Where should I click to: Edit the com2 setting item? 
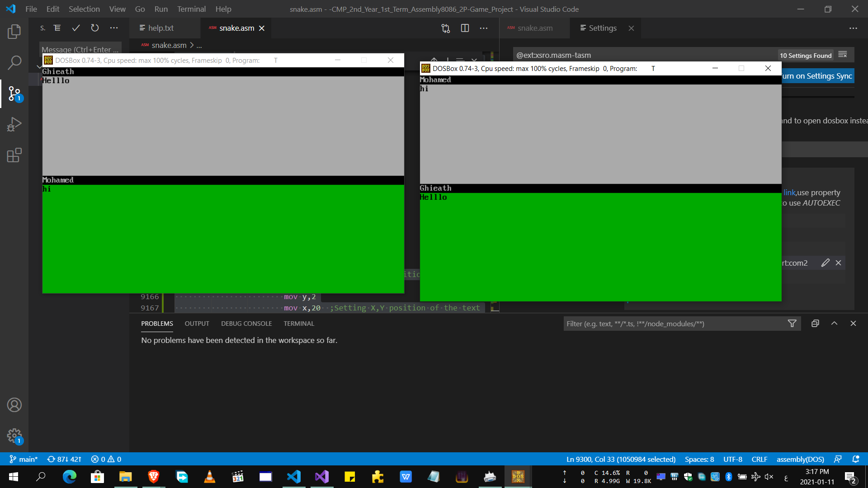(826, 263)
